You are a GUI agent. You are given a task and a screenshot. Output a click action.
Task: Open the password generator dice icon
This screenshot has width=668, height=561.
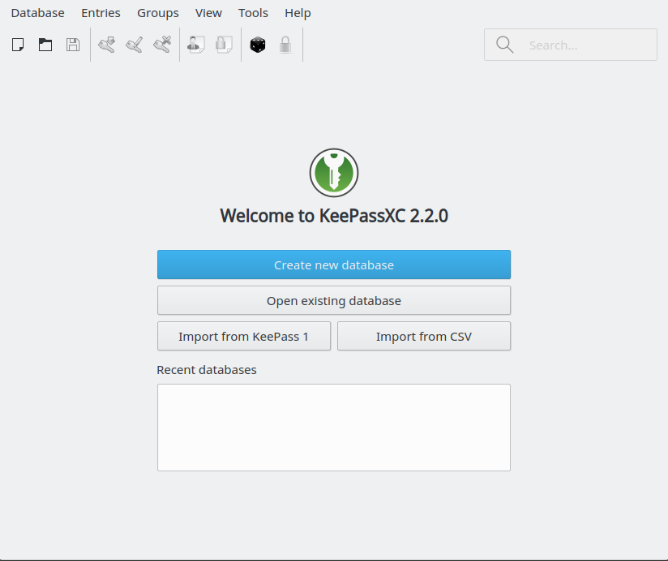tap(258, 45)
